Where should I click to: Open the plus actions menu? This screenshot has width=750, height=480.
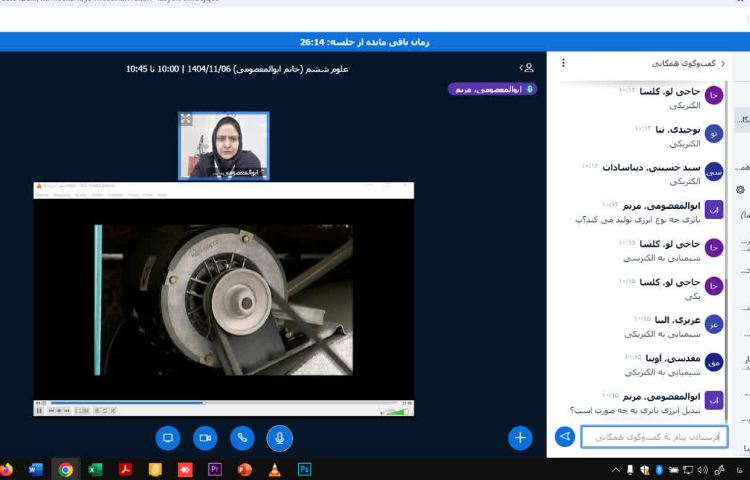tap(520, 438)
